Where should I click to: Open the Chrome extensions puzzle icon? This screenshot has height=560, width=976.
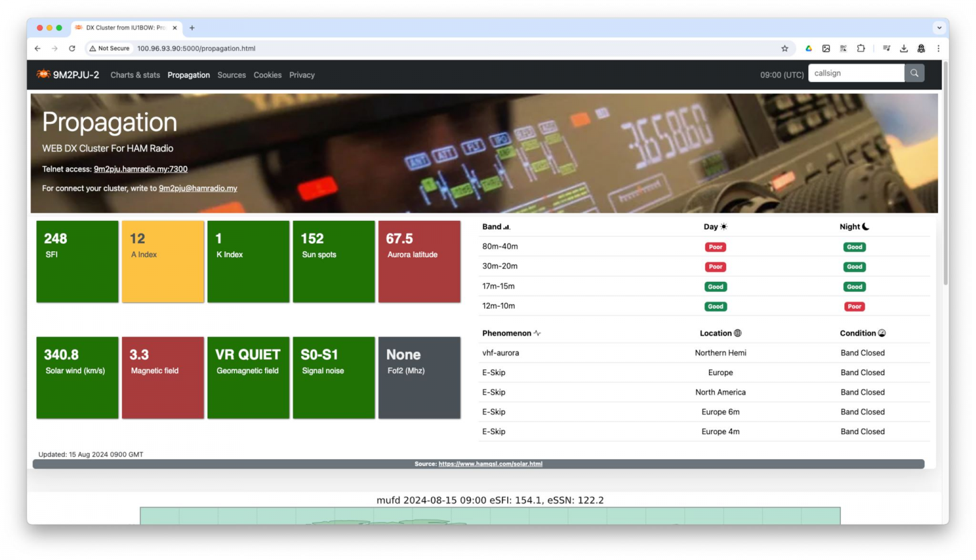pyautogui.click(x=861, y=48)
